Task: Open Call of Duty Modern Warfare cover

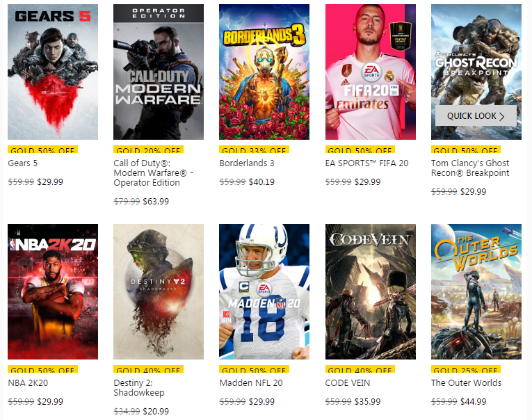Action: [x=159, y=72]
